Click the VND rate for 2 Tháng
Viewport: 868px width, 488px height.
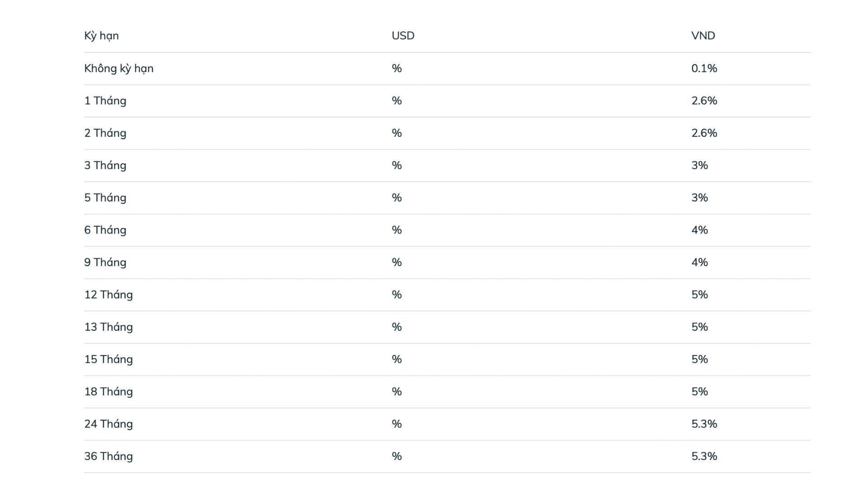(704, 133)
